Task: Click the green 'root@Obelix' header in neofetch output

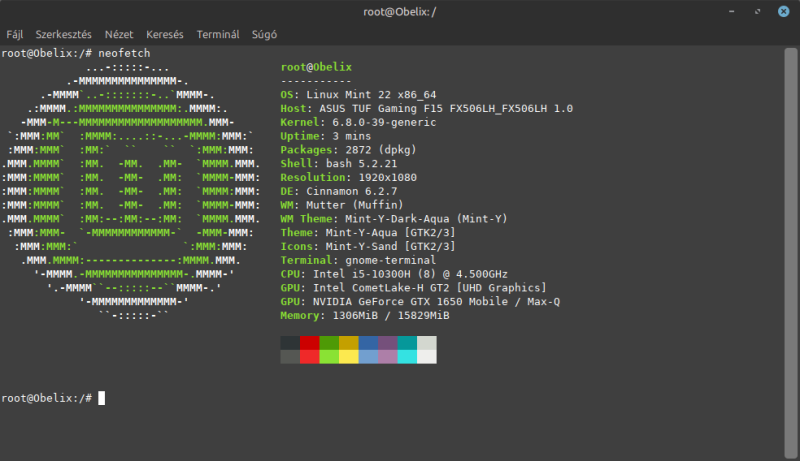Action: (316, 67)
